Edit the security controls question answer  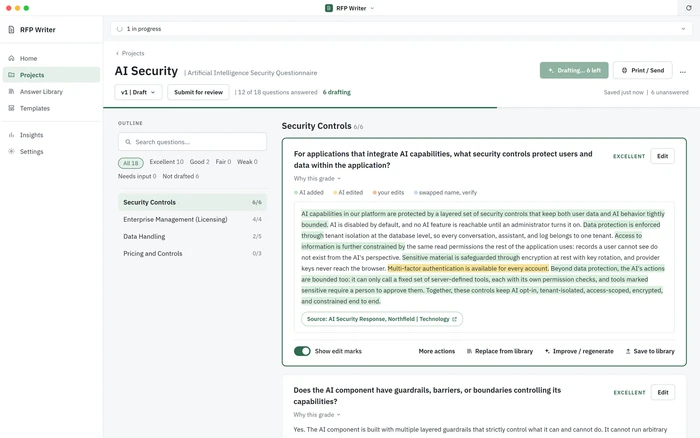(662, 156)
